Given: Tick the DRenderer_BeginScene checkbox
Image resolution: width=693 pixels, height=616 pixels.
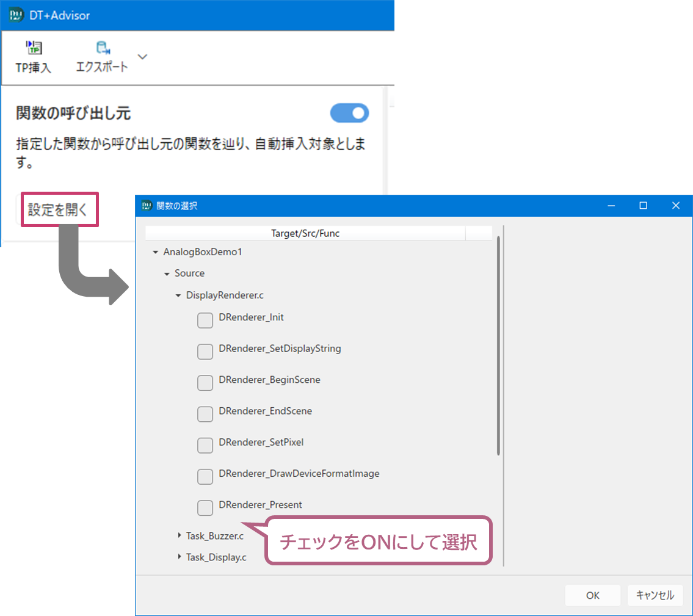Looking at the screenshot, I should coord(205,382).
